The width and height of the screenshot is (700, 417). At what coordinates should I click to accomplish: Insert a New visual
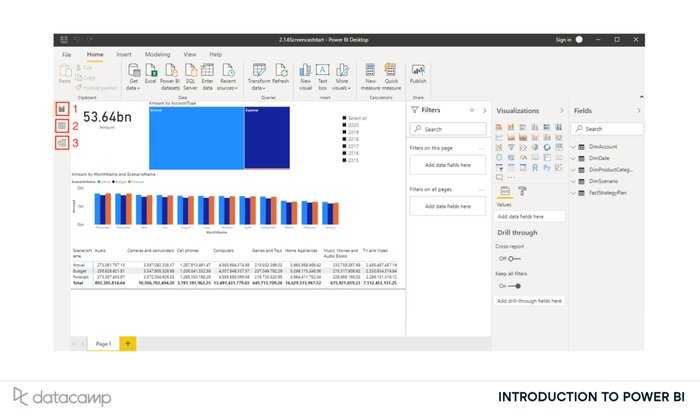click(x=305, y=77)
